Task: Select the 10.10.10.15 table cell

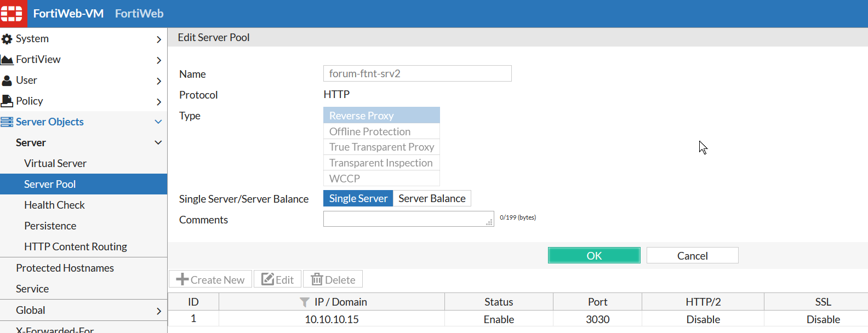Action: (332, 319)
